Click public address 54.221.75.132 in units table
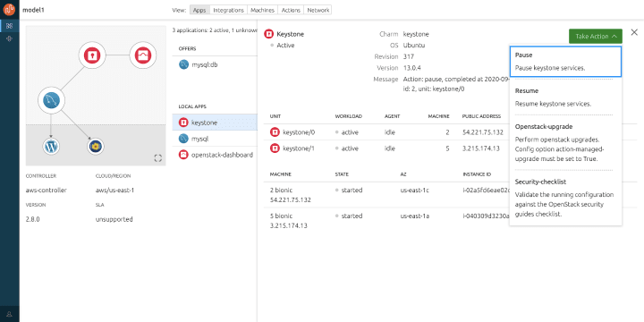This screenshot has width=644, height=322. coord(483,132)
